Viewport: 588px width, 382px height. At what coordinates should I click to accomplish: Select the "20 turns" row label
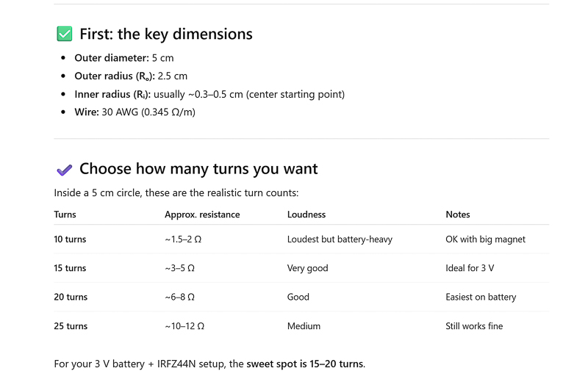click(x=70, y=297)
